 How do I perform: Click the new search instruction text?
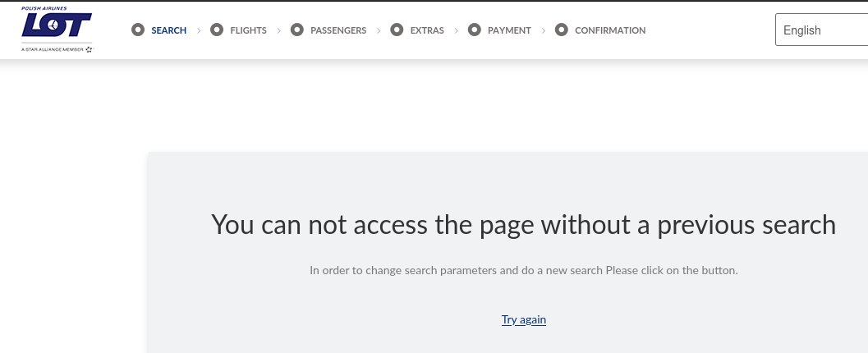[x=523, y=270]
